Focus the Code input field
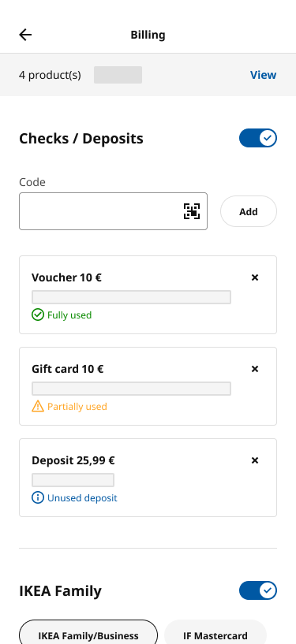 [113, 211]
